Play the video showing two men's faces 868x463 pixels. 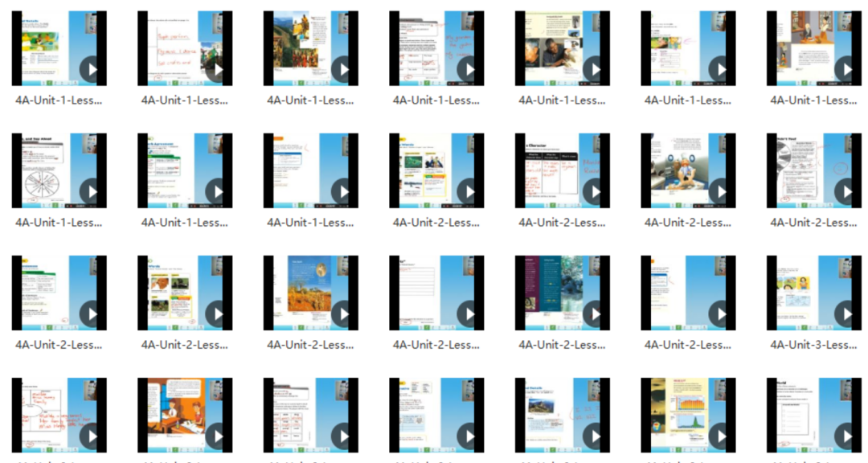click(x=593, y=70)
